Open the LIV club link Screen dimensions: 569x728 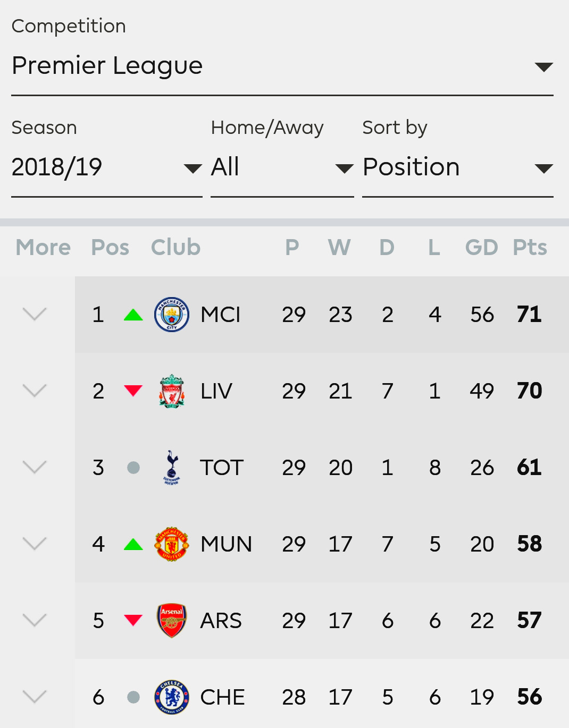coord(216,391)
